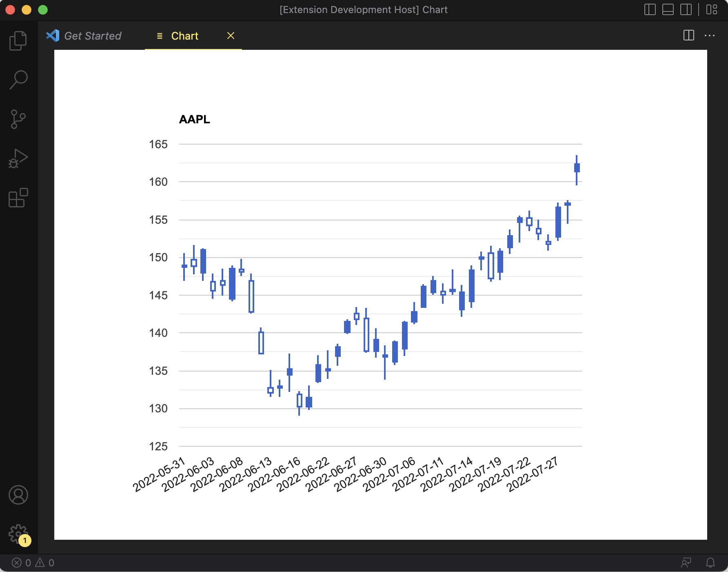
Task: Click the Customize Layout icon
Action: 712,10
